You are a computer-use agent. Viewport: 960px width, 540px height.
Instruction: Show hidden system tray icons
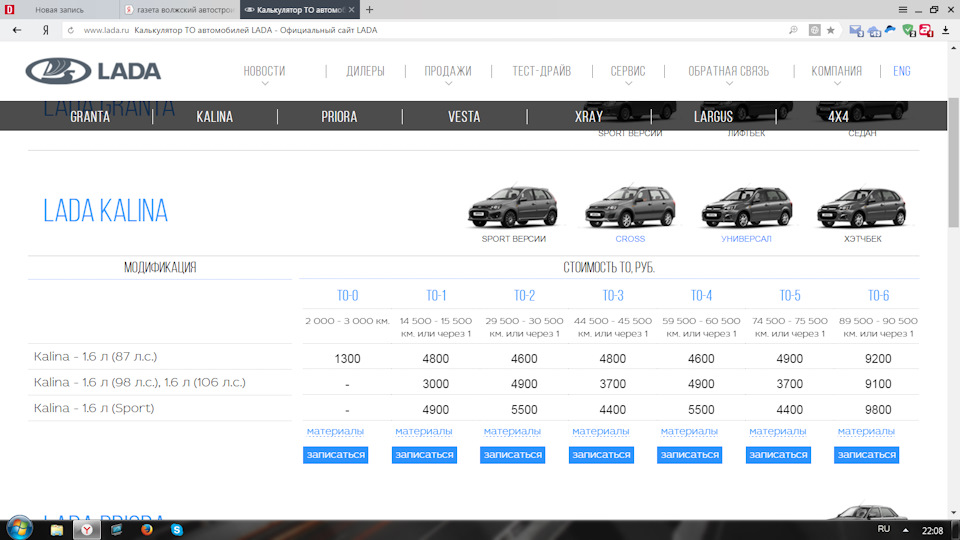[906, 530]
